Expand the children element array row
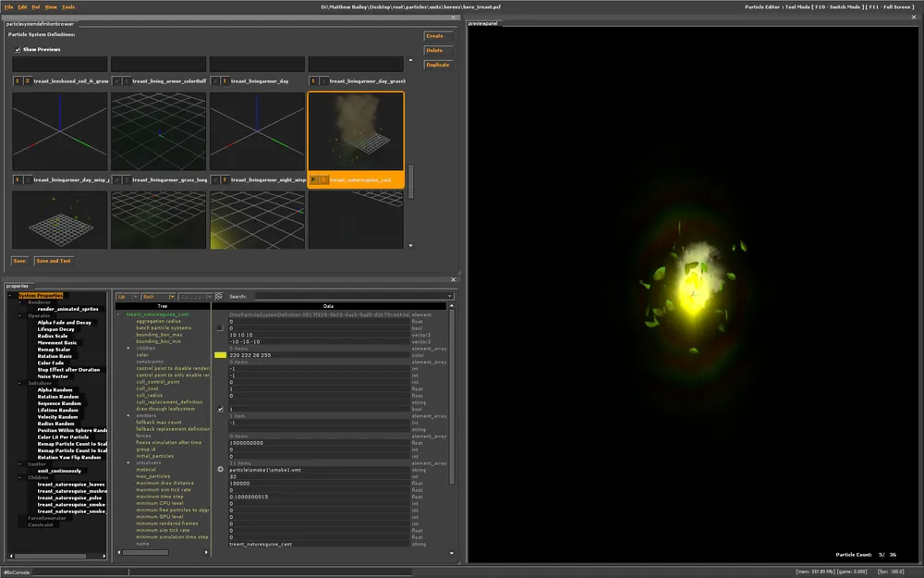This screenshot has width=924, height=578. tap(129, 349)
